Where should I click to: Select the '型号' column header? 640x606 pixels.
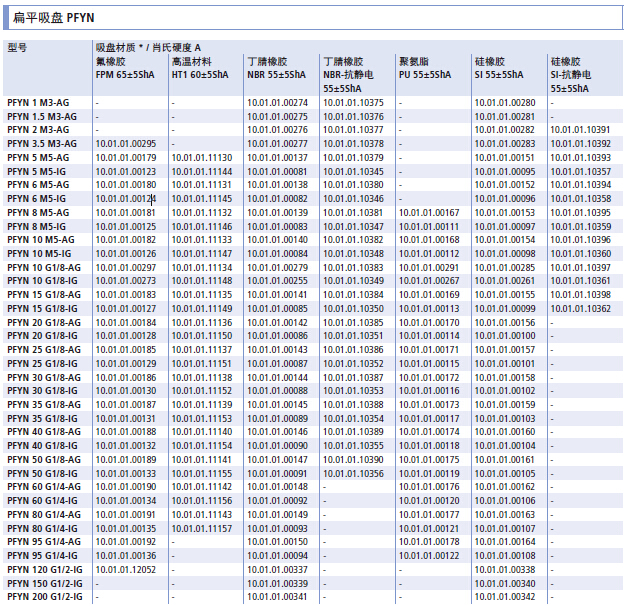click(x=17, y=48)
